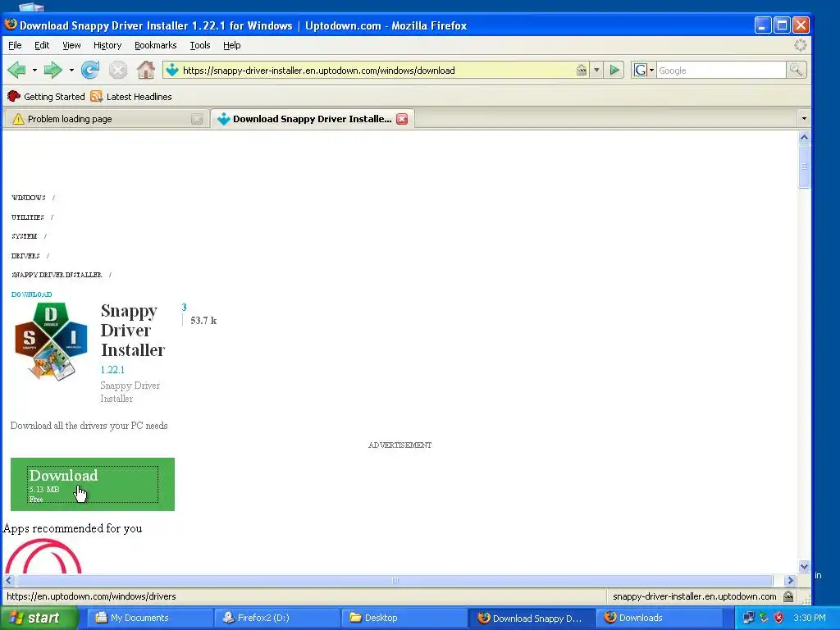Expand the address bar URL history dropdown

[x=596, y=71]
